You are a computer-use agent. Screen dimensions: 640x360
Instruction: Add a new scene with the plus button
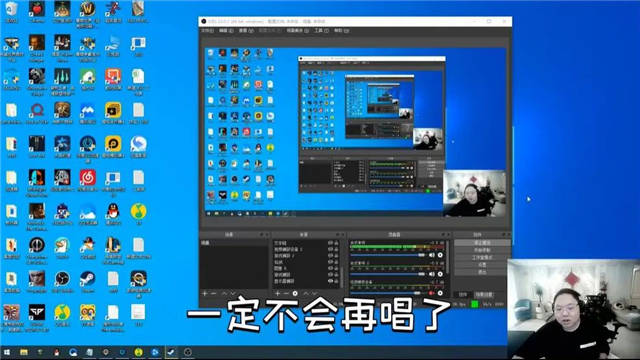pyautogui.click(x=205, y=293)
